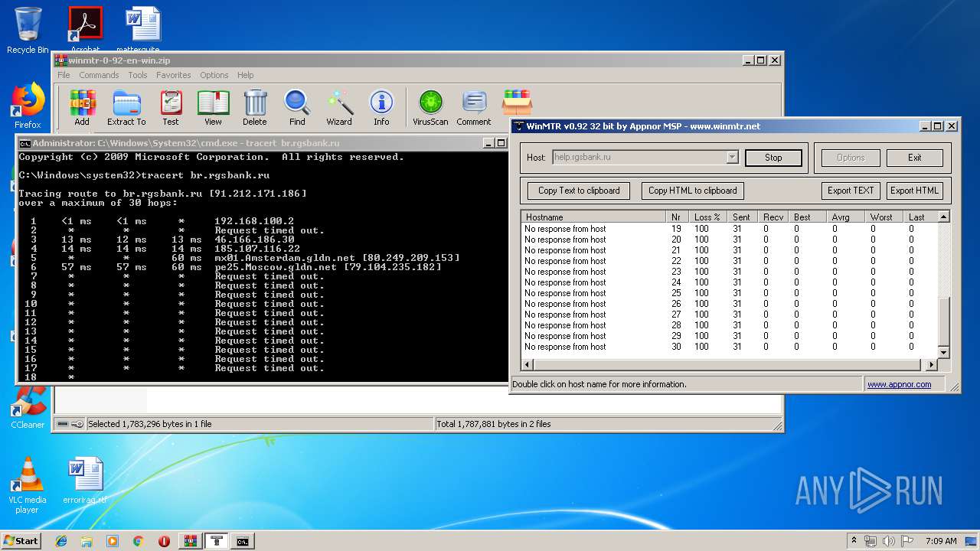
Task: Select the WinMTR row numbered 30
Action: pyautogui.click(x=730, y=347)
